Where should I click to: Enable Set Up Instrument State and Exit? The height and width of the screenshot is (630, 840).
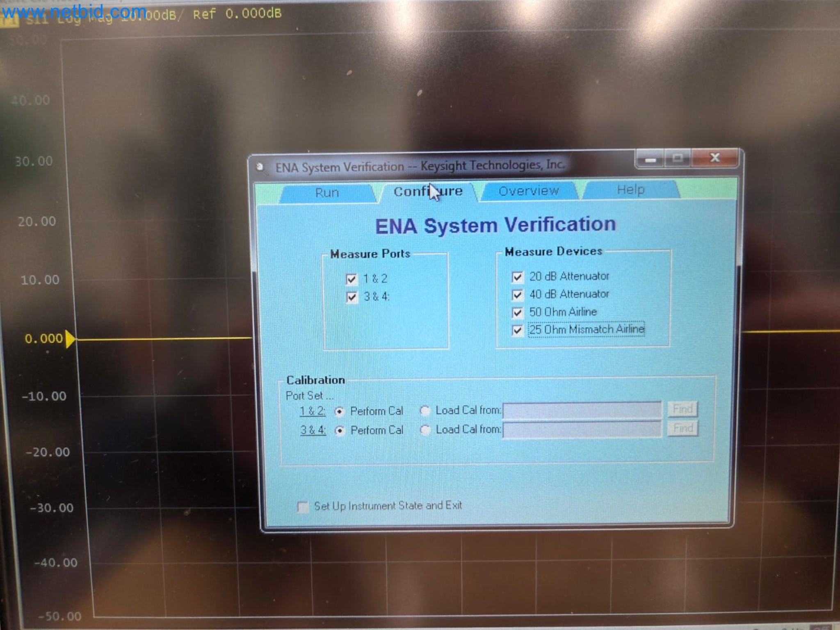tap(303, 507)
